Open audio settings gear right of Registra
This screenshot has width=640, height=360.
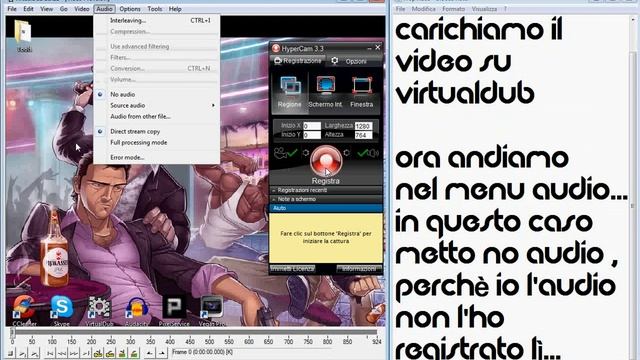[347, 153]
